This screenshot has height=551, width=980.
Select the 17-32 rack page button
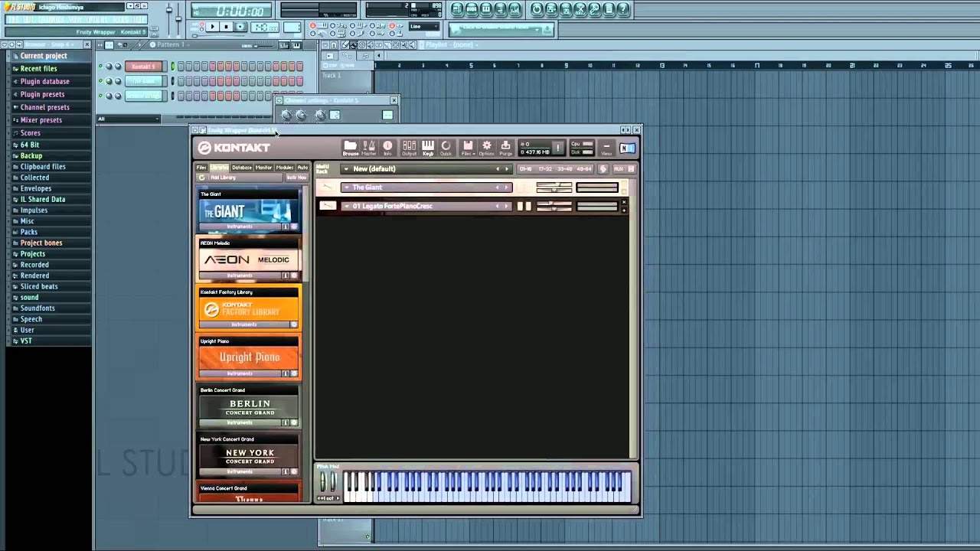click(545, 169)
